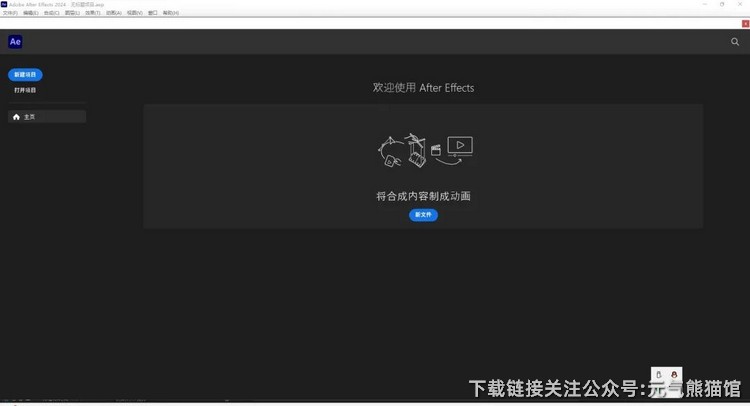Open the 编辑(E) menu

30,13
